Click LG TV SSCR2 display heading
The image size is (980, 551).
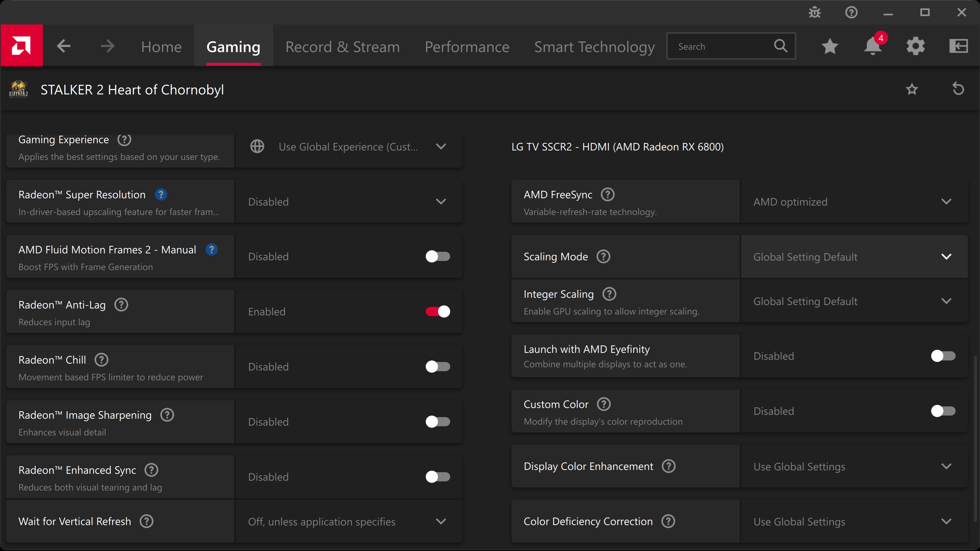click(617, 147)
